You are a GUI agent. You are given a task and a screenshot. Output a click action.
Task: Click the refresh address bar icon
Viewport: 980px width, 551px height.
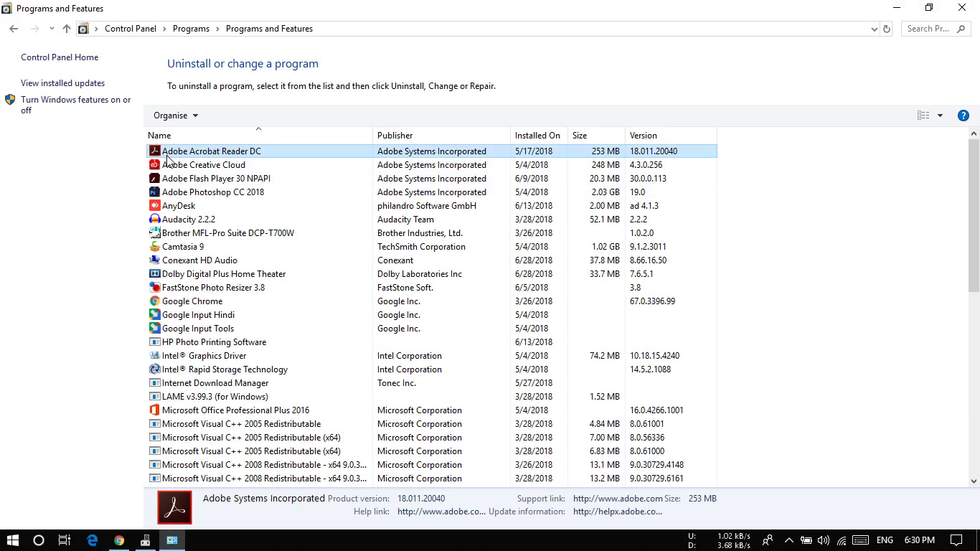pos(887,29)
